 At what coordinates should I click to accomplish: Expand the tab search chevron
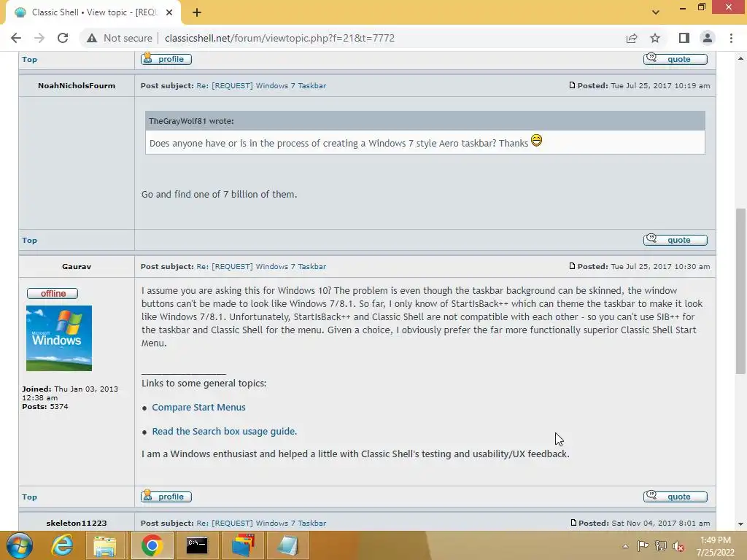coord(656,12)
